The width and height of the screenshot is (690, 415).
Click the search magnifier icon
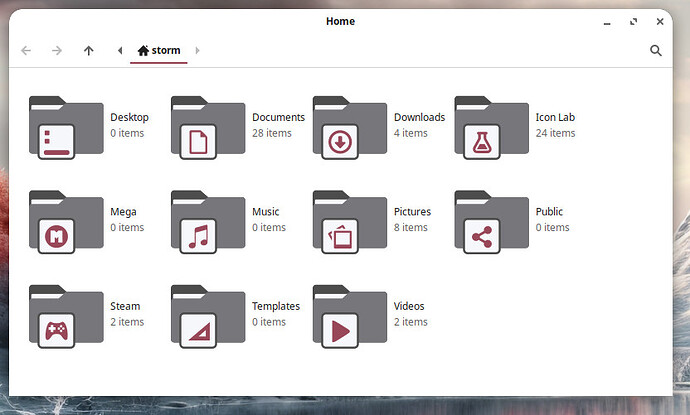(x=656, y=50)
